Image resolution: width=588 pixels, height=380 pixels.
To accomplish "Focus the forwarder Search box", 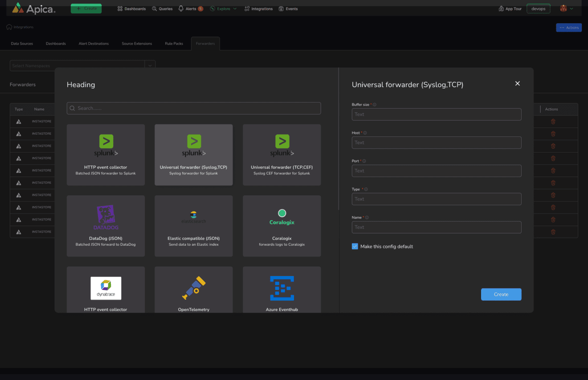I will (193, 108).
